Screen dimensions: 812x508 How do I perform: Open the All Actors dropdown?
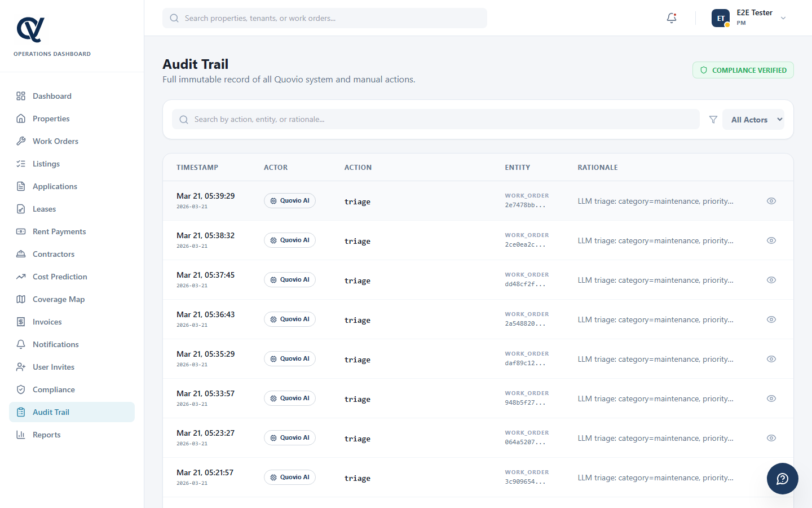tap(753, 119)
